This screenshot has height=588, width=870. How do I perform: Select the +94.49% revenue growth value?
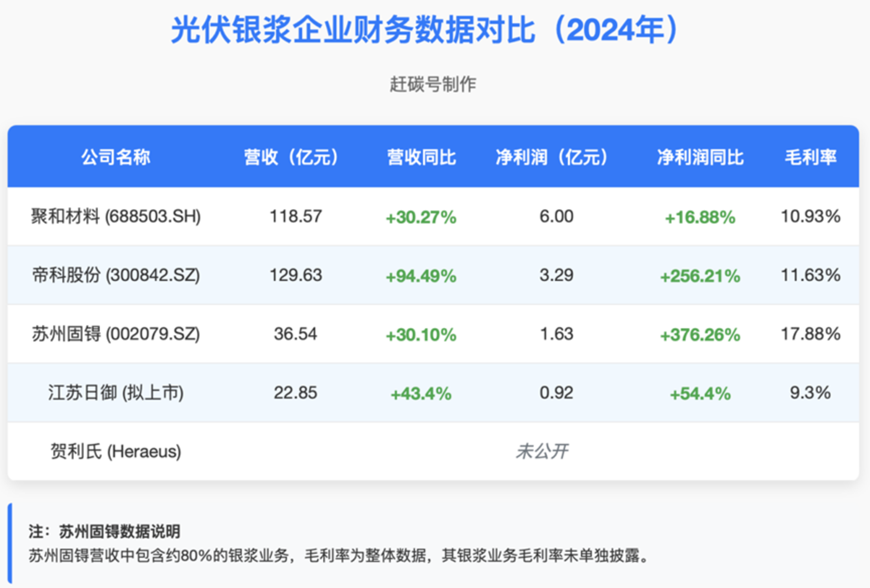coord(421,275)
